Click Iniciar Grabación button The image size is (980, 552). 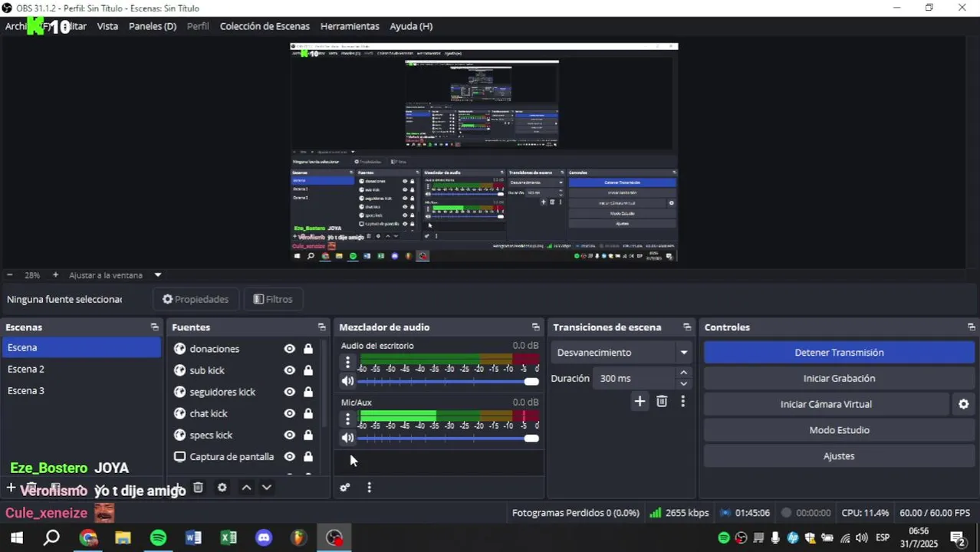click(839, 378)
